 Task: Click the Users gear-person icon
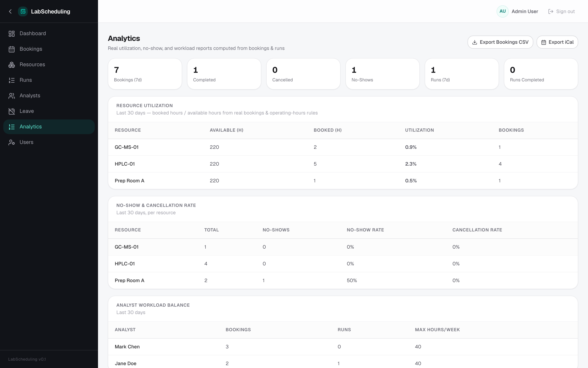tap(12, 142)
